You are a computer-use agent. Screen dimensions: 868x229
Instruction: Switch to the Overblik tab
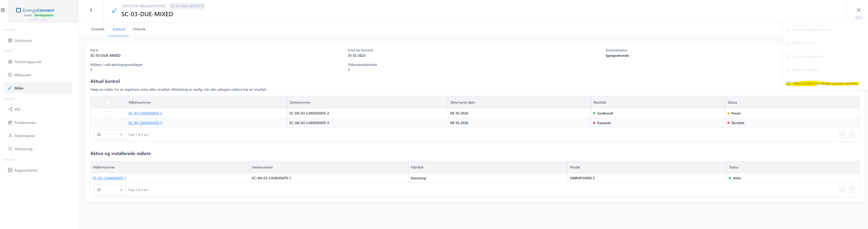(98, 29)
